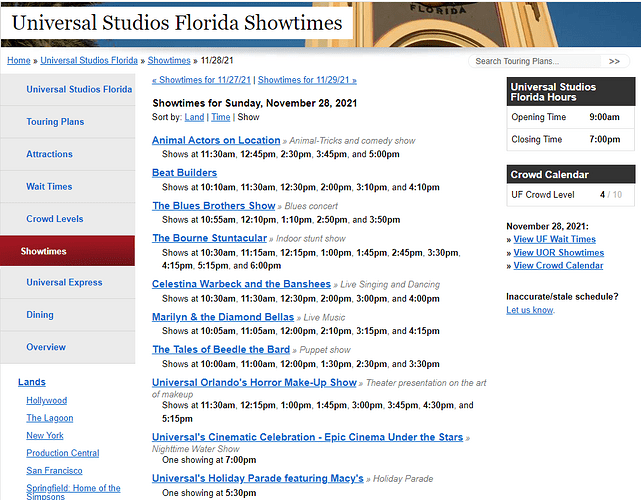Select Touring Plans in sidebar
This screenshot has width=641, height=500.
coord(55,122)
